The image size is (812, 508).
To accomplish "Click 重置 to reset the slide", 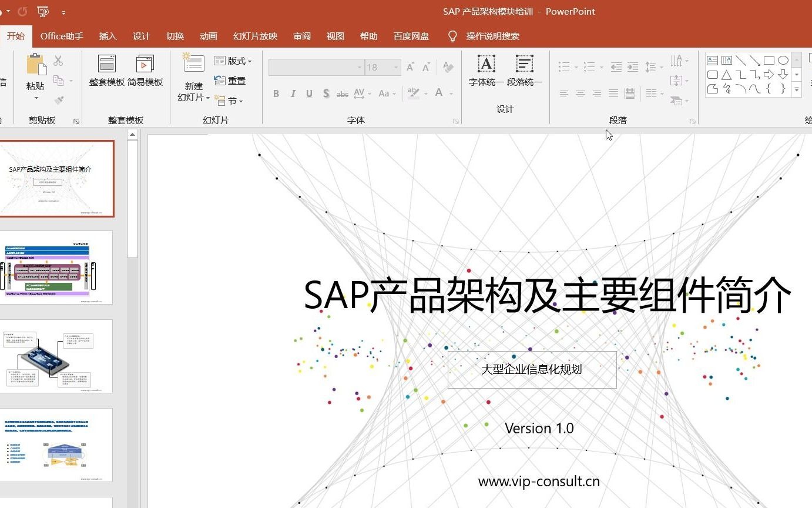I will pyautogui.click(x=230, y=81).
